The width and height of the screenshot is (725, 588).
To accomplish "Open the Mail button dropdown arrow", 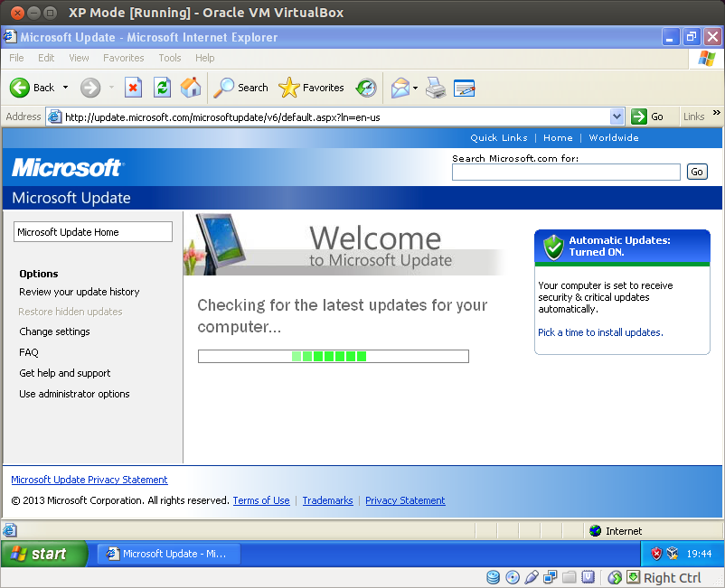I will [x=415, y=88].
